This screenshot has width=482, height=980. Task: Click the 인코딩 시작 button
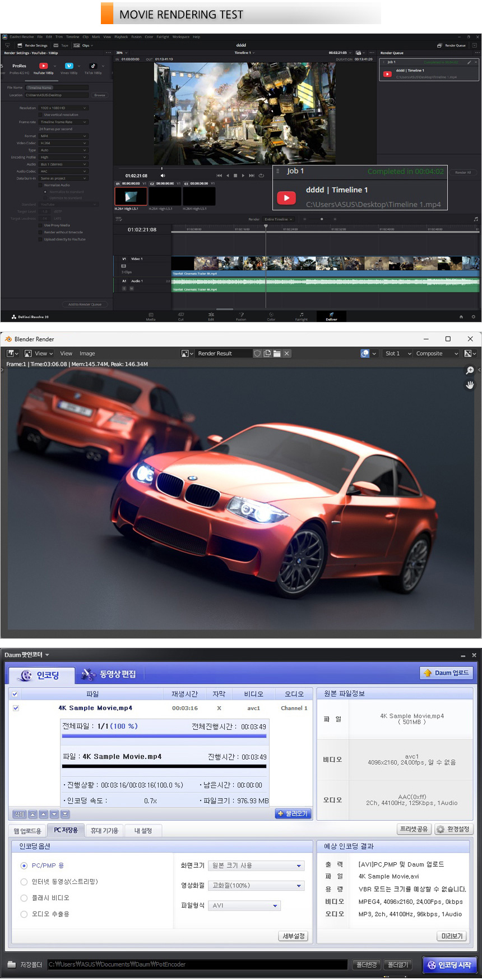coord(449,965)
